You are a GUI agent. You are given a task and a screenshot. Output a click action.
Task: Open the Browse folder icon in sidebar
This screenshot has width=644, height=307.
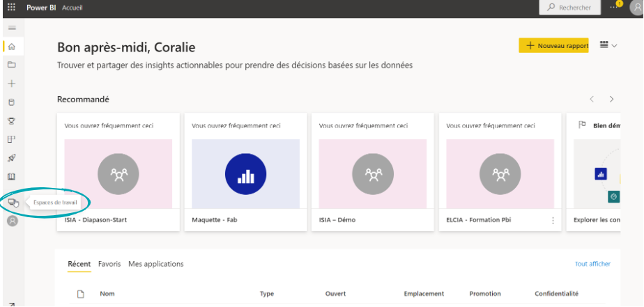tap(11, 65)
